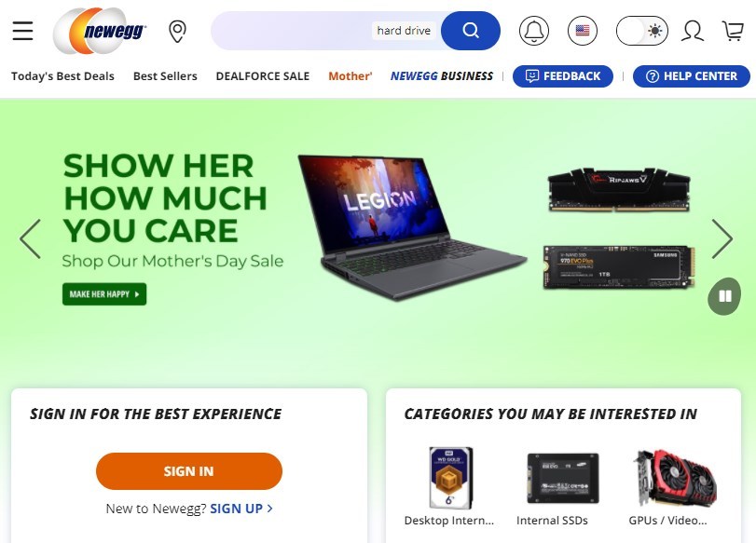Click the Newegg logo
The image size is (756, 543).
click(x=100, y=31)
